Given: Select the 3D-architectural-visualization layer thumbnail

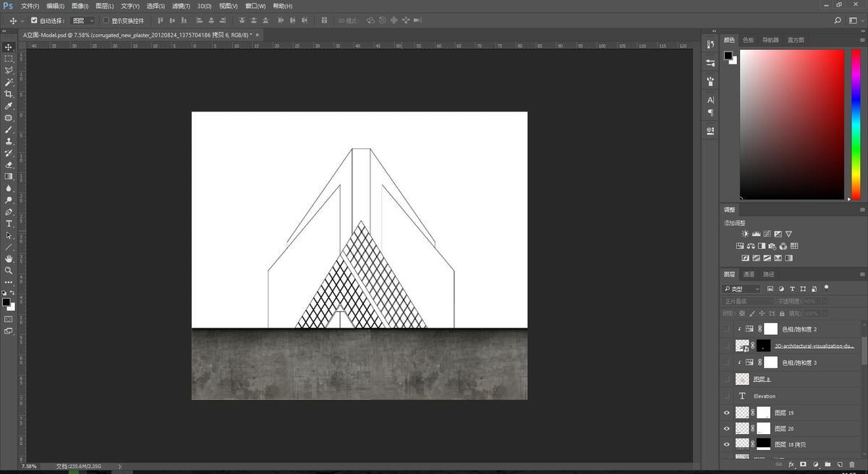Looking at the screenshot, I should click(742, 345).
